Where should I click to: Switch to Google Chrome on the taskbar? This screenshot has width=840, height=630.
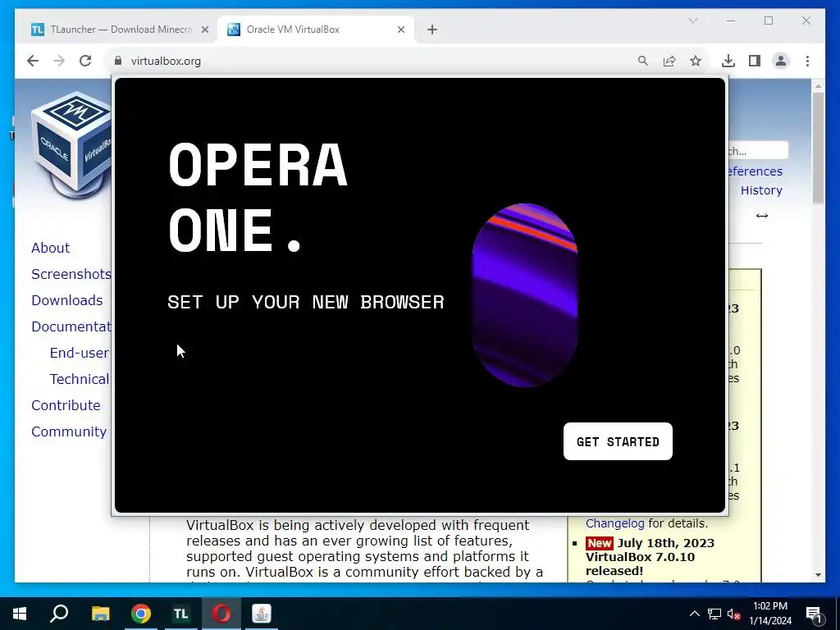click(141, 614)
